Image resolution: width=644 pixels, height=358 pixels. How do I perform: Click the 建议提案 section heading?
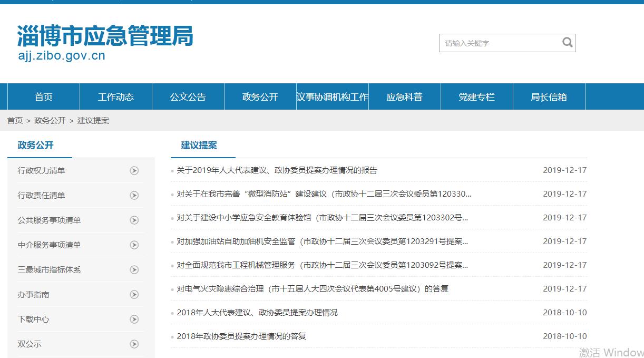tap(199, 145)
